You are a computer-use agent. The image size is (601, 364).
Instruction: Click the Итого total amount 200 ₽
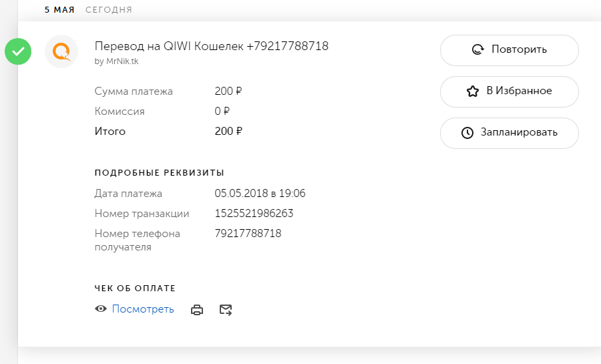coord(228,132)
